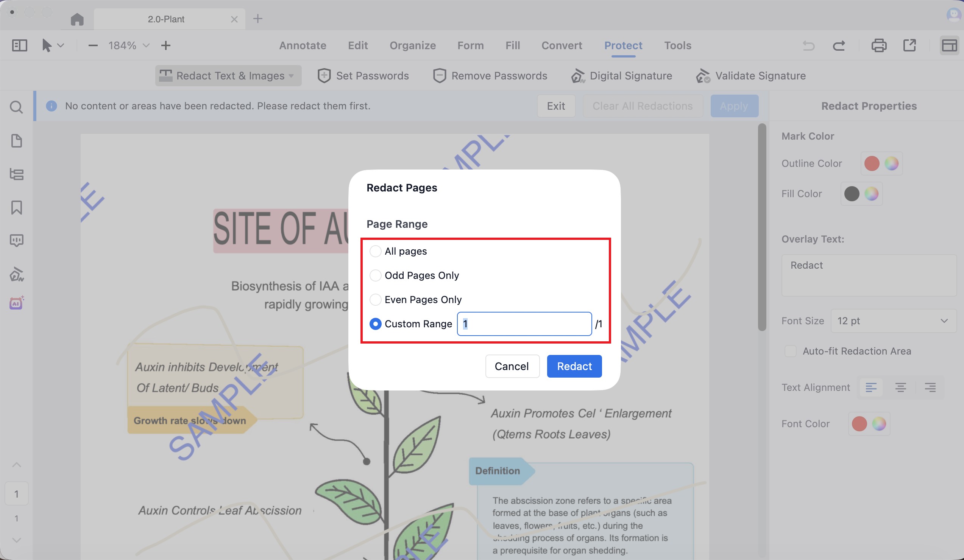Click the Exit redaction mode button
The image size is (964, 560).
click(x=556, y=106)
